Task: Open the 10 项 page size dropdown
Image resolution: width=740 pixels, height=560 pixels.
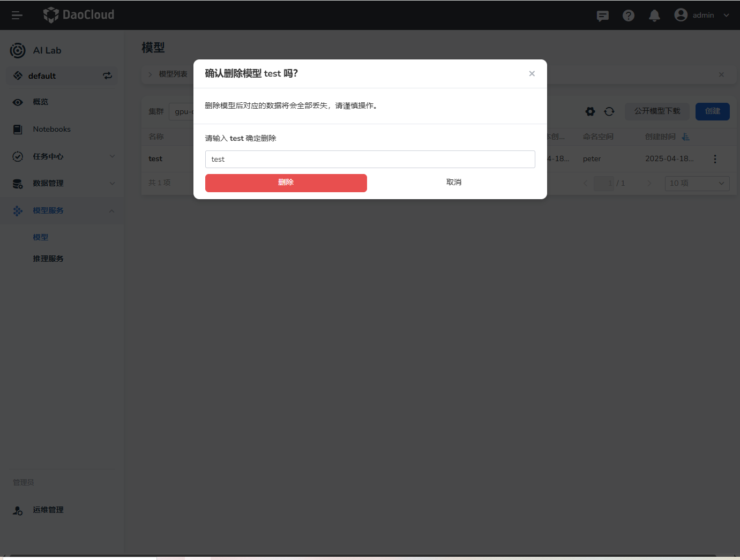Action: click(x=697, y=183)
